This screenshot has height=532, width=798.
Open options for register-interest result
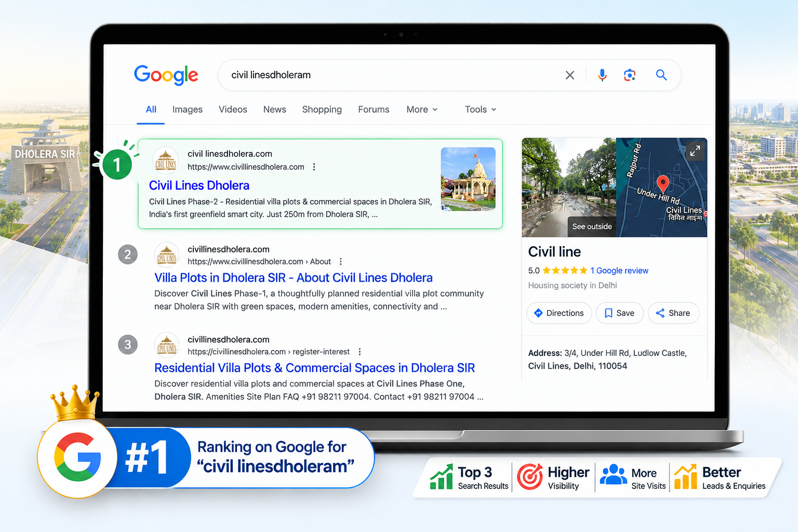[x=360, y=352]
